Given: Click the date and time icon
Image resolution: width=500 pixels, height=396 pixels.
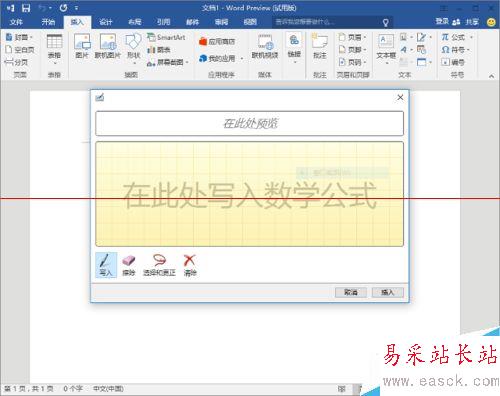Looking at the screenshot, I should pyautogui.click(x=421, y=50).
